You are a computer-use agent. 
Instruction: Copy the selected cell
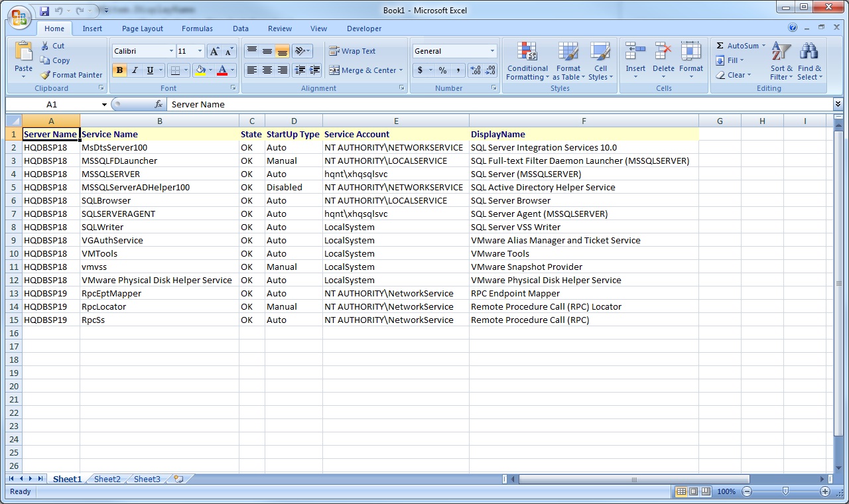pyautogui.click(x=55, y=60)
